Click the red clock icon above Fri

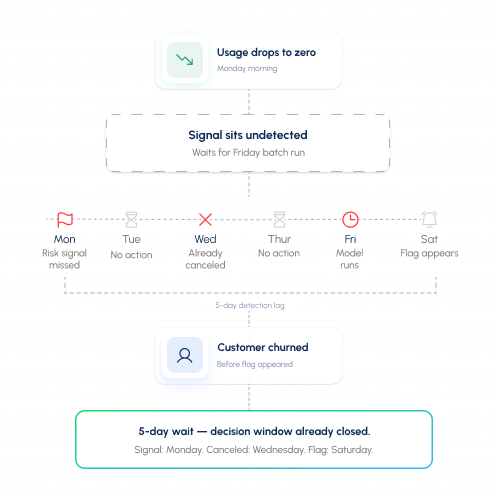(x=350, y=220)
